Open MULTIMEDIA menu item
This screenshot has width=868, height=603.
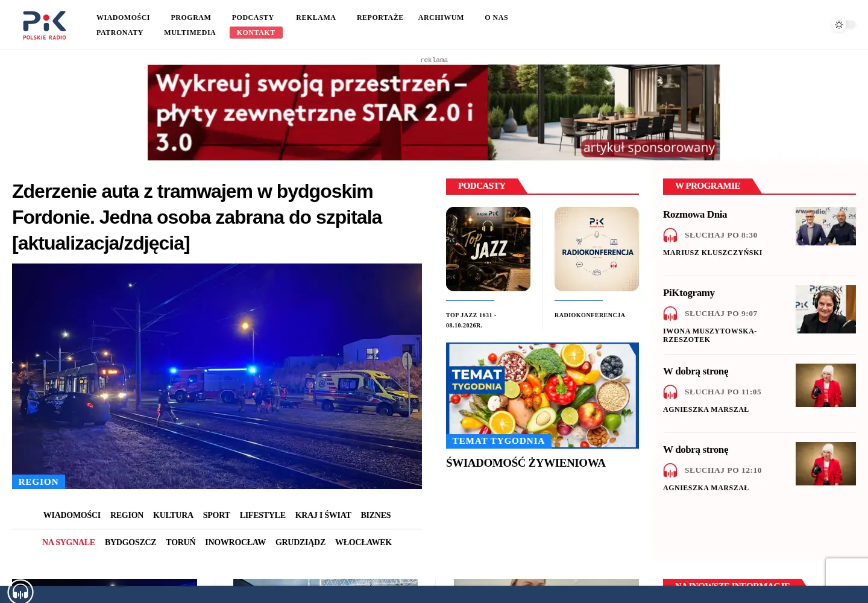[x=190, y=33]
